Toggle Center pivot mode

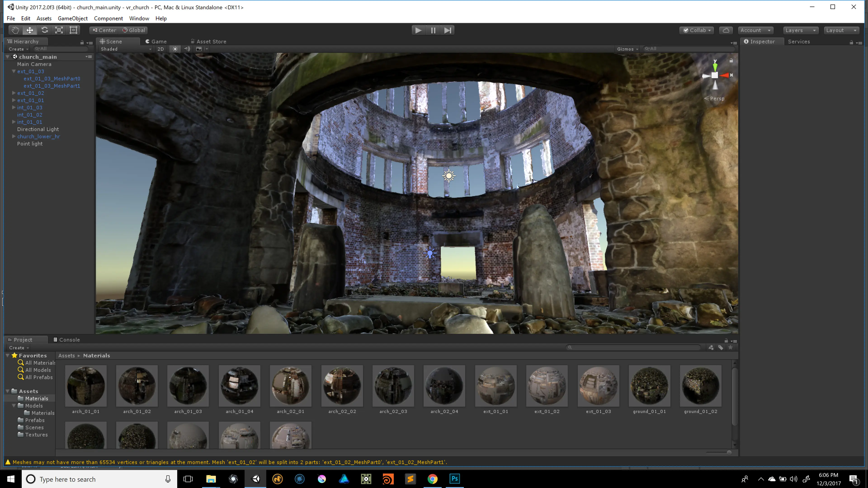pyautogui.click(x=104, y=30)
